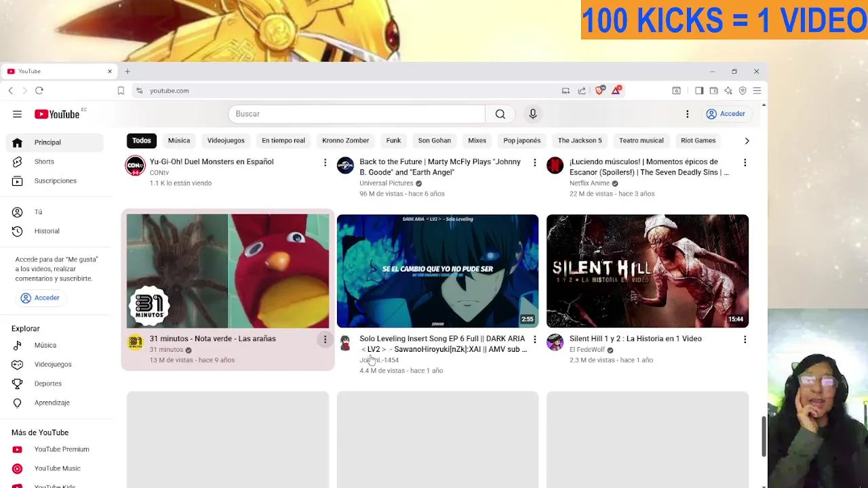The image size is (868, 488).
Task: Click Acceder button in sidebar
Action: pos(40,298)
